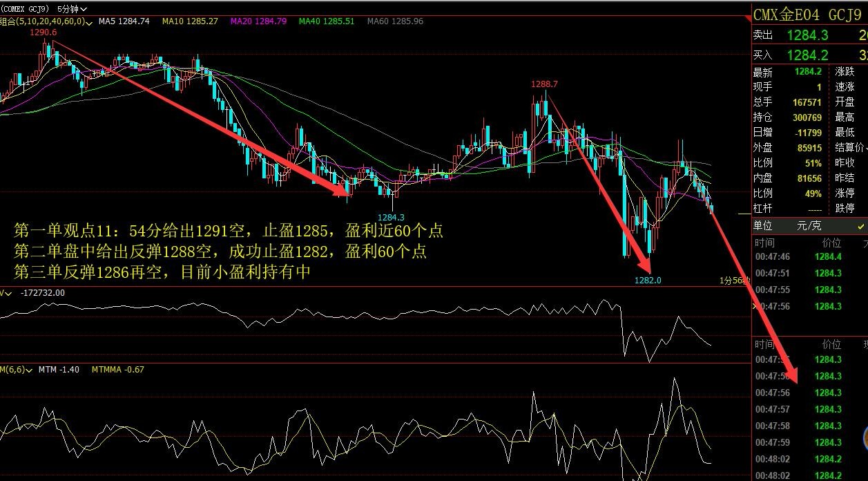Expand the volume indicator dropdown showing -172732.00
This screenshot has width=868, height=481.
click(x=9, y=292)
